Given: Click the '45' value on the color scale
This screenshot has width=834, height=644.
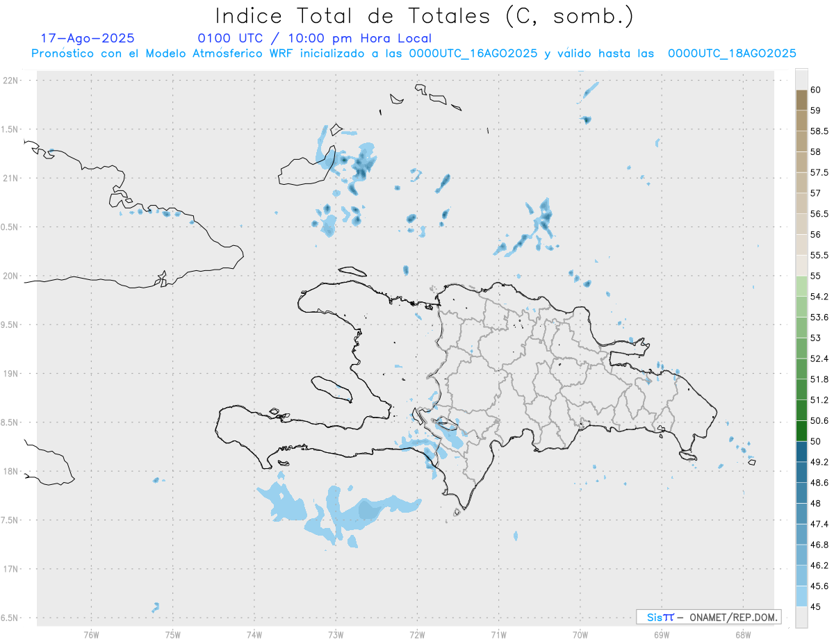Looking at the screenshot, I should click(x=816, y=606).
